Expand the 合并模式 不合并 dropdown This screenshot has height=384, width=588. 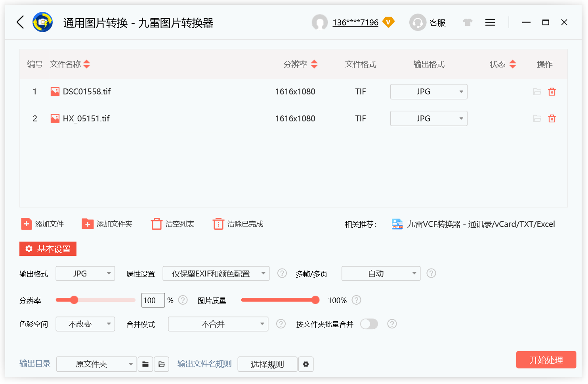tap(218, 324)
